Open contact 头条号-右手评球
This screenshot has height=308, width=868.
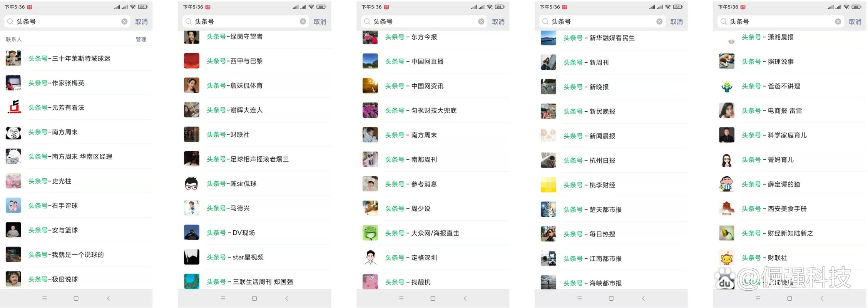coord(76,206)
